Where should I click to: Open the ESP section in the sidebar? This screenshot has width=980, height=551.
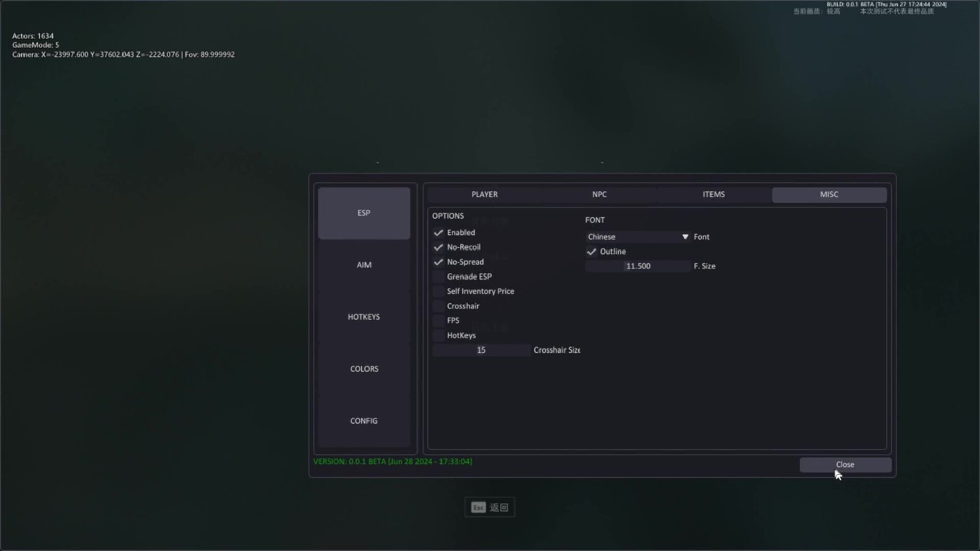[x=363, y=213]
